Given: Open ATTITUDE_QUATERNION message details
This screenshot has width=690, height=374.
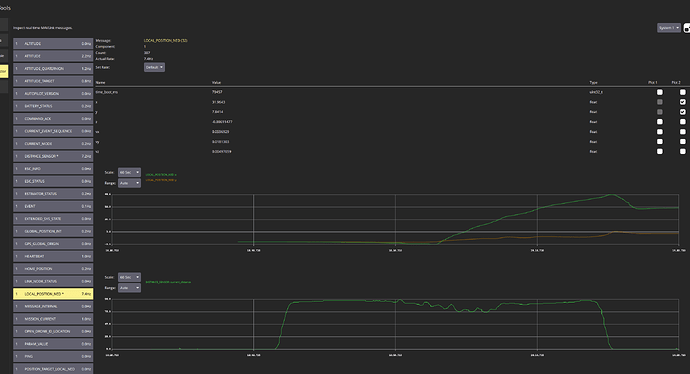Looking at the screenshot, I should [x=53, y=69].
